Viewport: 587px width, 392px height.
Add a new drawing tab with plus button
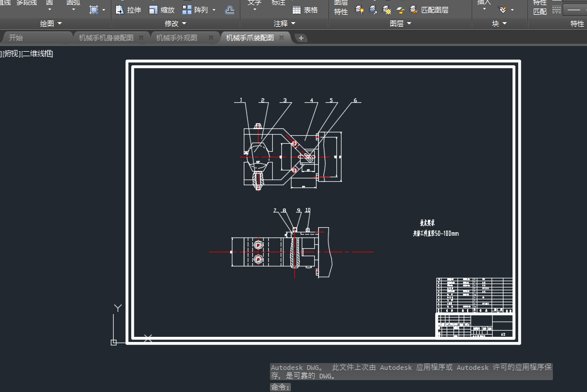click(301, 38)
